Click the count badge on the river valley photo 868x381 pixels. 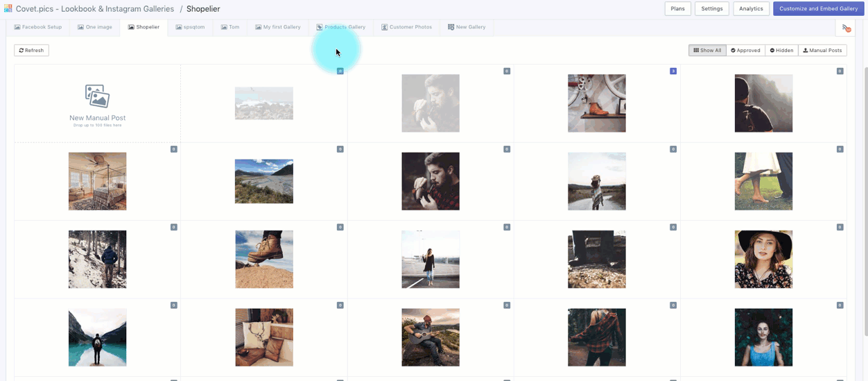(x=340, y=149)
